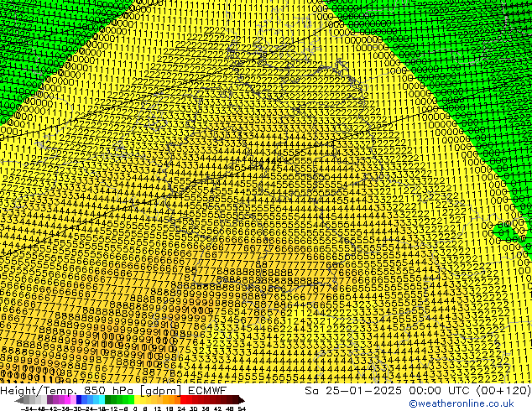The image size is (532, 411).
Task: Click the yellow segment of the temperature scale
Action: (x=137, y=400)
